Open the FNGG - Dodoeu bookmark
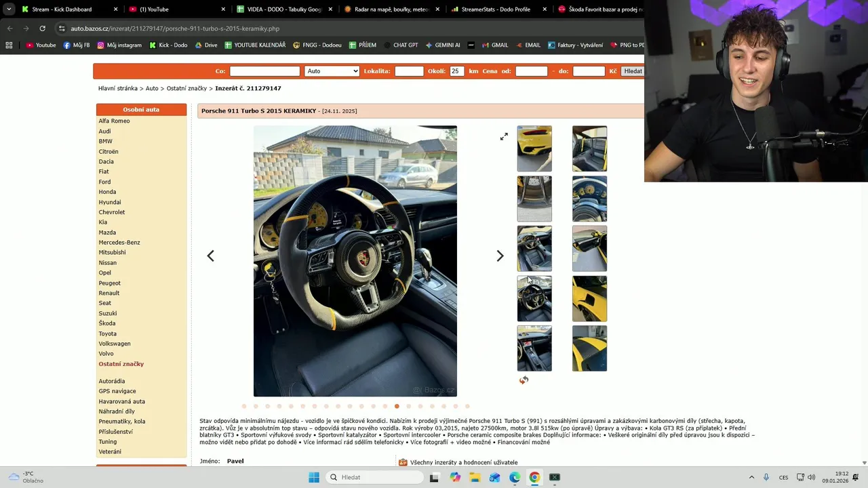 [317, 45]
